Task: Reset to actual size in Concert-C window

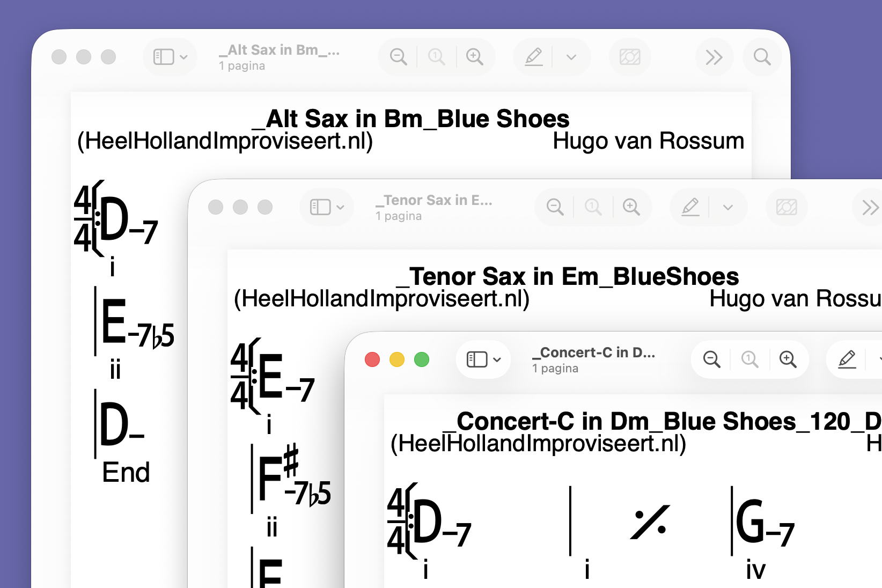Action: point(749,359)
